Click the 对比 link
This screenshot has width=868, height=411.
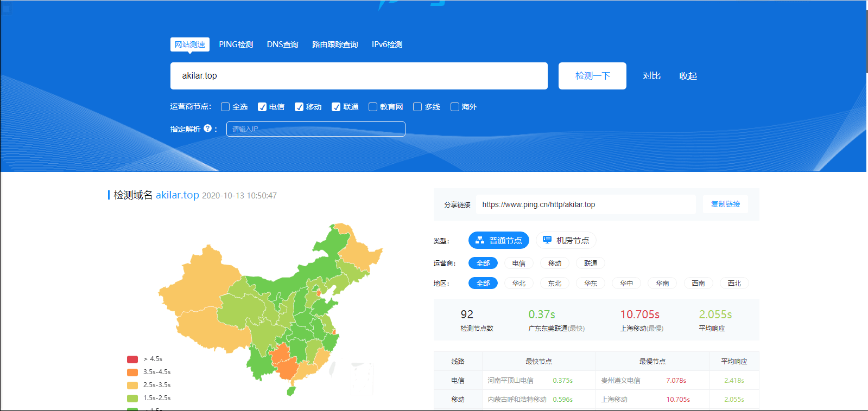pyautogui.click(x=651, y=76)
